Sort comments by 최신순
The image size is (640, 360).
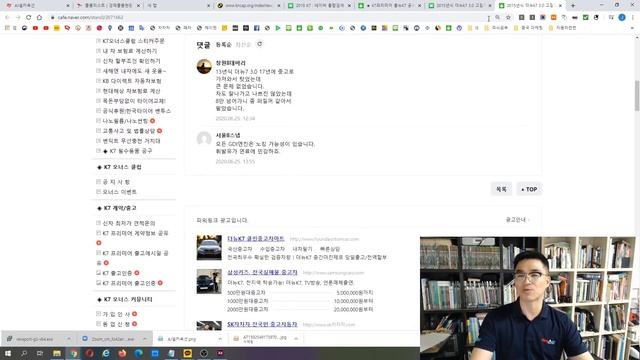click(243, 44)
